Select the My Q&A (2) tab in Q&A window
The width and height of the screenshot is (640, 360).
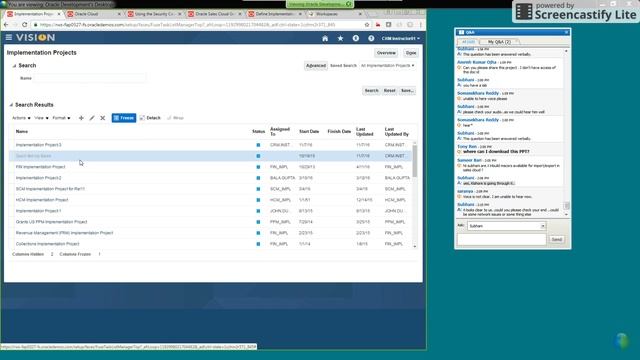tap(499, 42)
